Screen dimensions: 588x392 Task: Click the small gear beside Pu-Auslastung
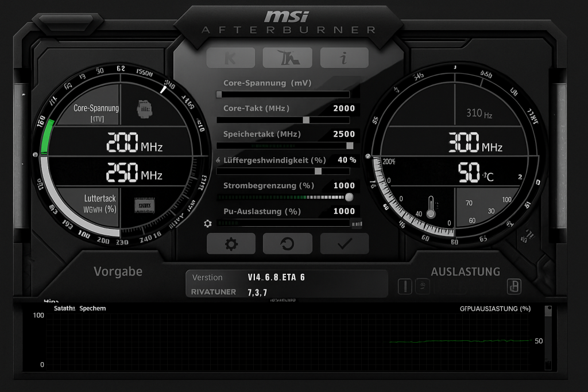[x=208, y=223]
